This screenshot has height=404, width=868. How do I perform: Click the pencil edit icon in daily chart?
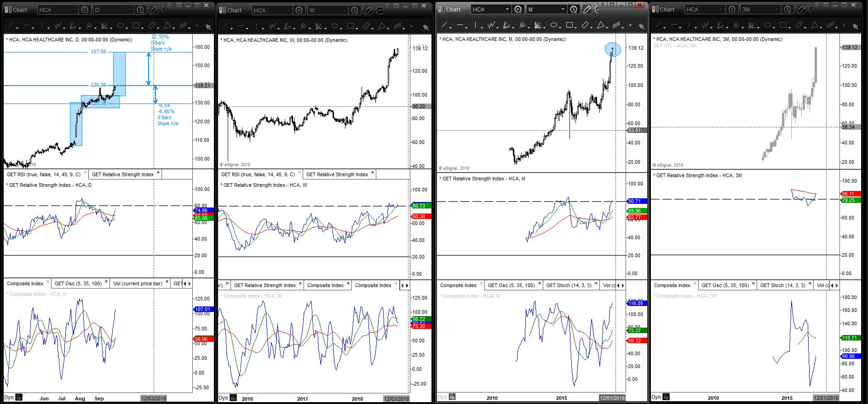[x=155, y=10]
